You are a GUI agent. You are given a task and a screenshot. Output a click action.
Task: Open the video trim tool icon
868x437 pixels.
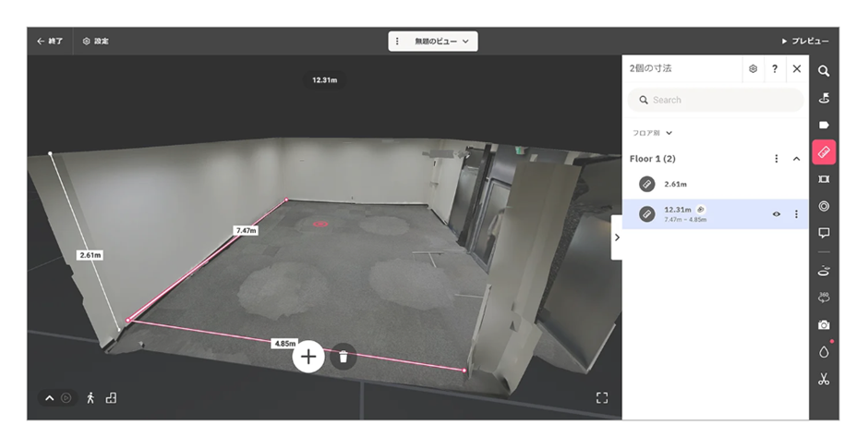pyautogui.click(x=824, y=179)
